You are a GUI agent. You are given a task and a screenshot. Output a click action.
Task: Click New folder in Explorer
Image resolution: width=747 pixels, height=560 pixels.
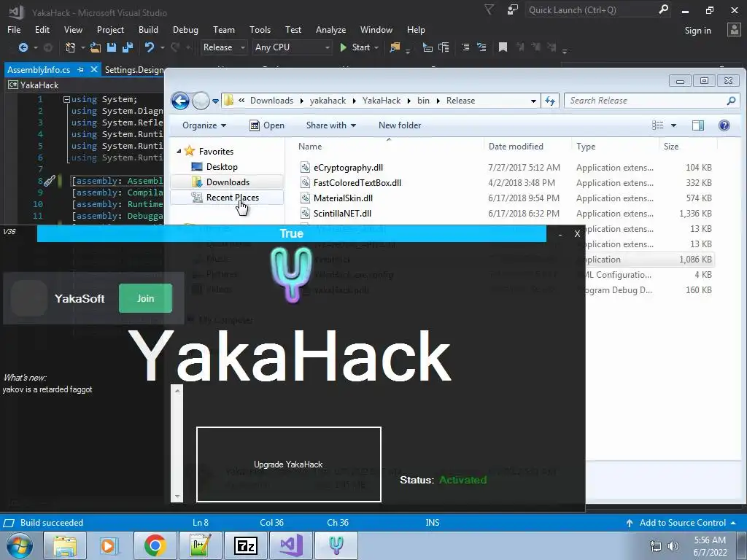[400, 125]
